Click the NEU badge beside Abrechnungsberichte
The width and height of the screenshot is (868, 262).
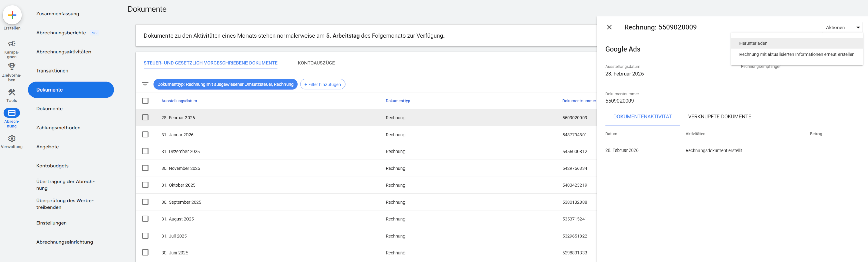pos(95,33)
